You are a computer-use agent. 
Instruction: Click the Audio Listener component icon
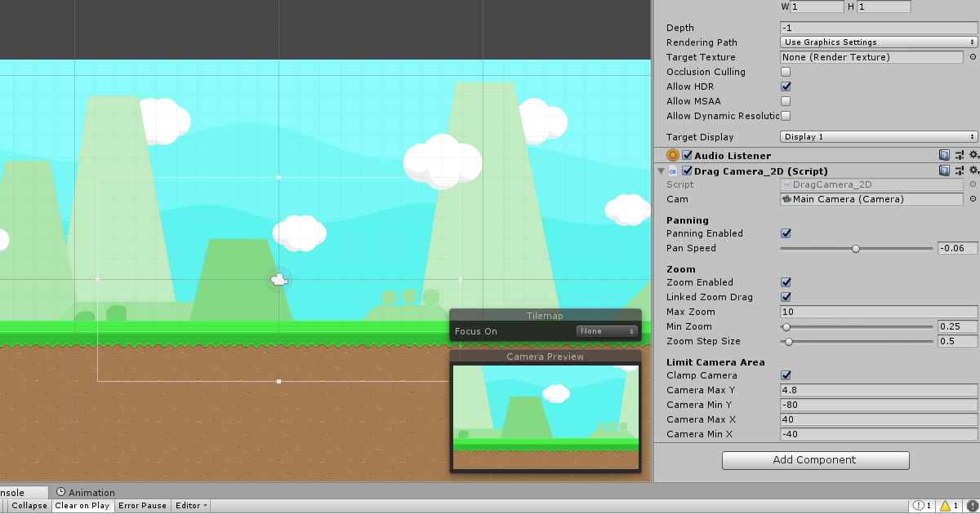pyautogui.click(x=672, y=155)
